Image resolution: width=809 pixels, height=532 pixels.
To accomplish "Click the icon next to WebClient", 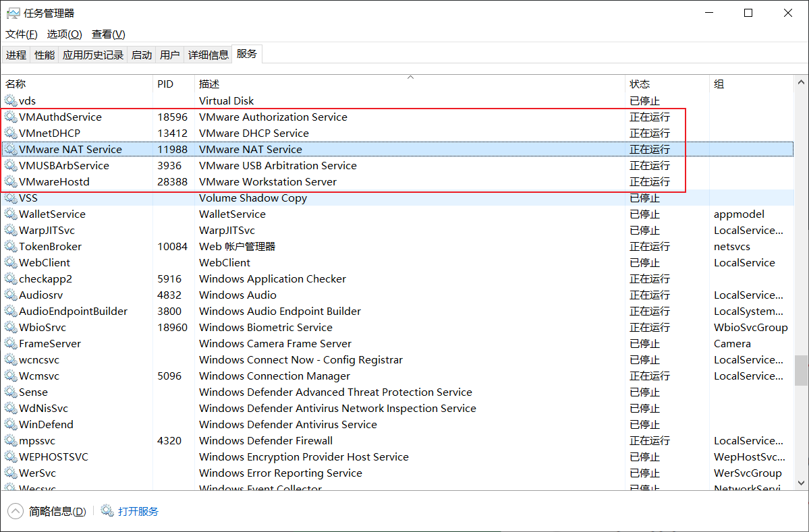I will click(11, 262).
